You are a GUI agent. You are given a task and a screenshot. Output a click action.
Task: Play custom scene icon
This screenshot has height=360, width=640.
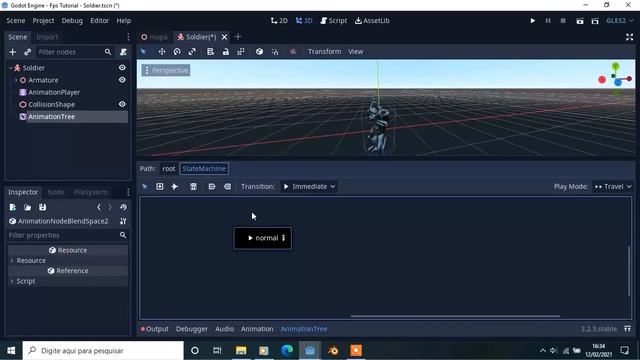[595, 20]
